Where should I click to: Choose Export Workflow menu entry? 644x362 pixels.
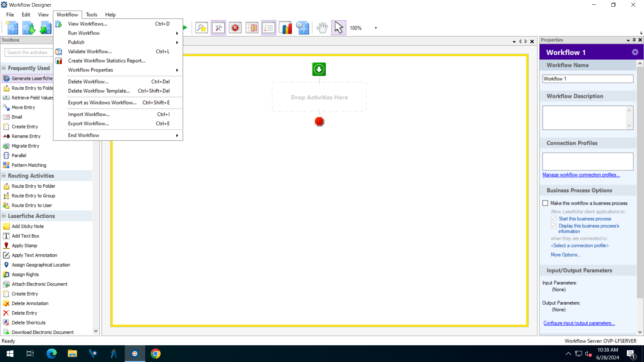[118, 124]
